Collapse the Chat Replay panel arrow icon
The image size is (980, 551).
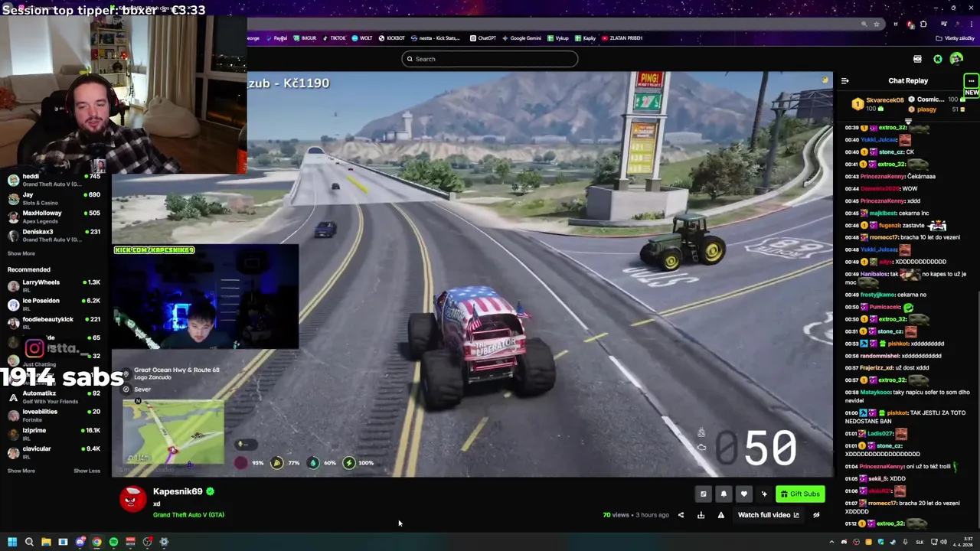844,80
